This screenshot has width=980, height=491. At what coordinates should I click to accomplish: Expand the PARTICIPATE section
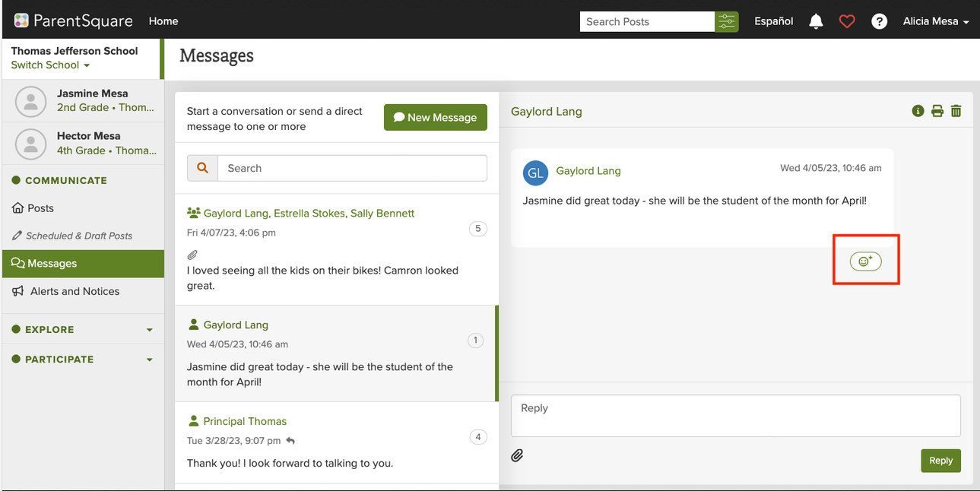[82, 359]
